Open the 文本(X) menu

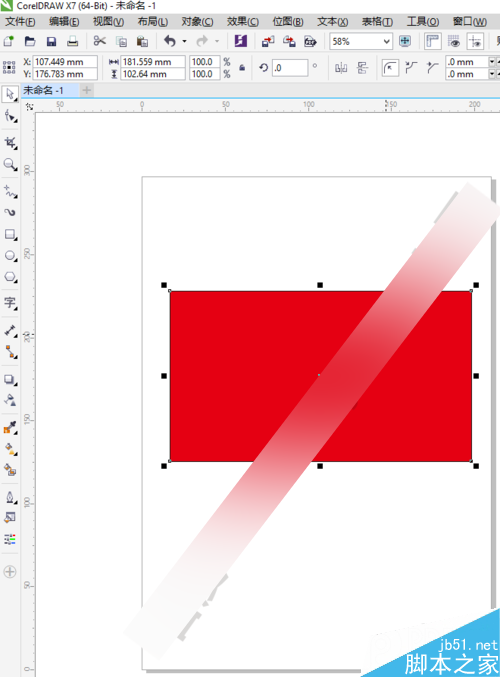(x=333, y=22)
